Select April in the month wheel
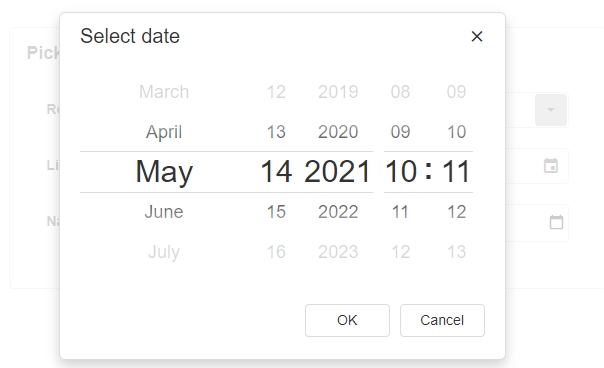Image resolution: width=604 pixels, height=368 pixels. pyautogui.click(x=164, y=132)
